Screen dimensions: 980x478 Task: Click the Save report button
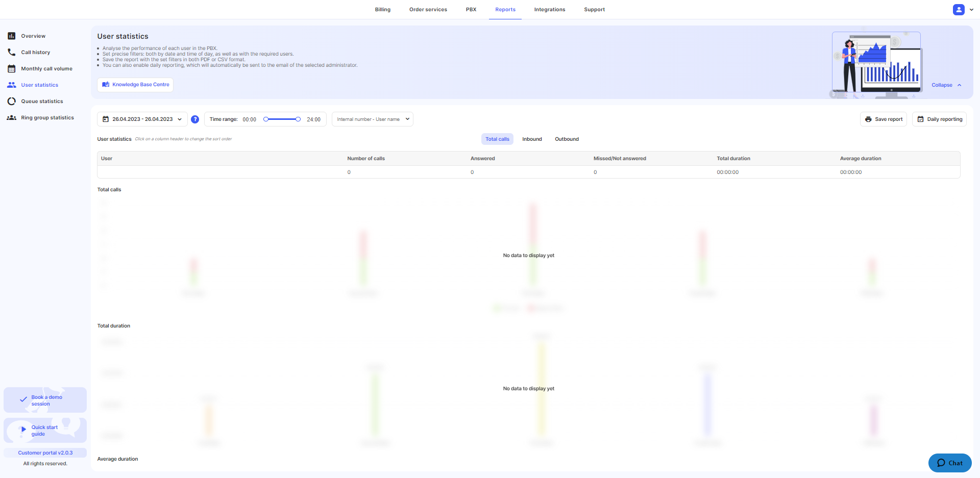(884, 119)
